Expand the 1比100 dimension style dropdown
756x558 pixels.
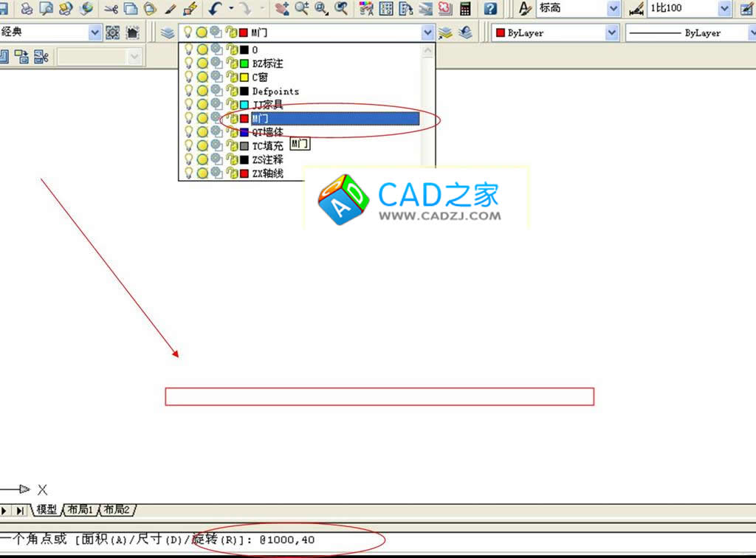coord(724,8)
